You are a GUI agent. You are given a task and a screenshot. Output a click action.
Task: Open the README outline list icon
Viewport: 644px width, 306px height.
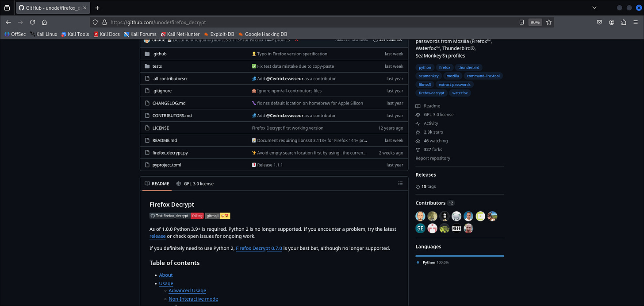point(400,183)
